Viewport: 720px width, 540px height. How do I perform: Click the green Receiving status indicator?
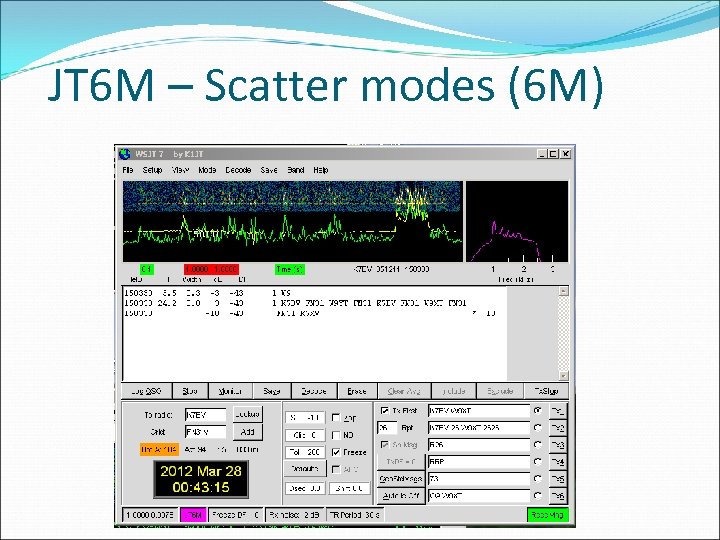547,515
